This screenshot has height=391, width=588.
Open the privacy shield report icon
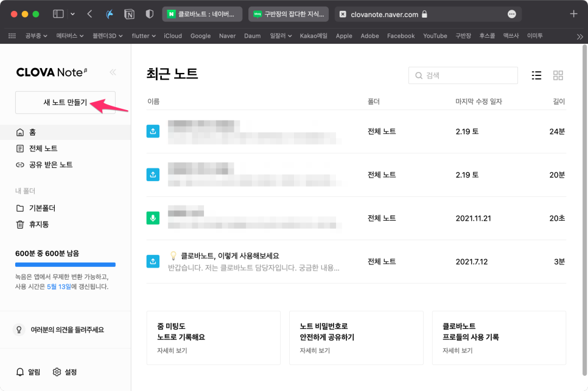click(150, 14)
